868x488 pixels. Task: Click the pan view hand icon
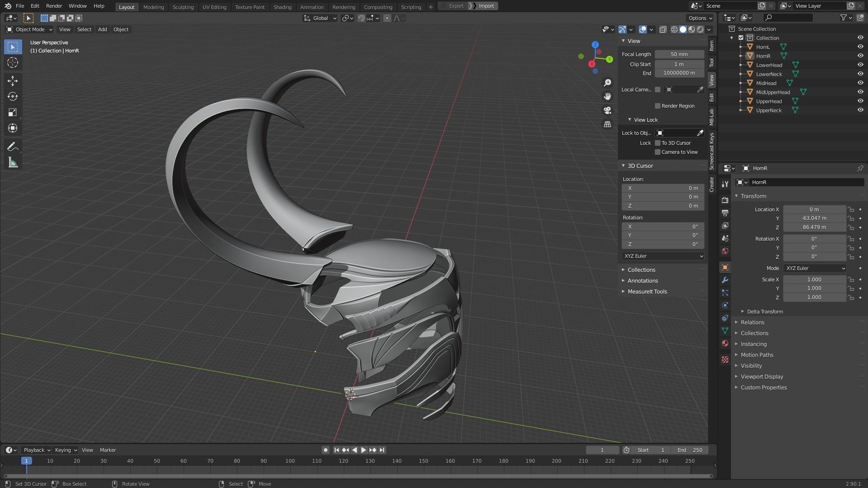(607, 96)
